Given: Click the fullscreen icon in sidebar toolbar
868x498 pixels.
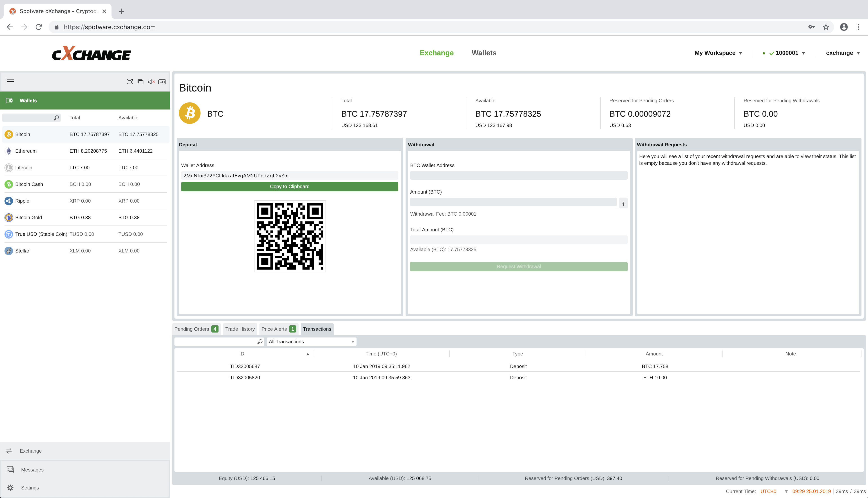Looking at the screenshot, I should tap(130, 82).
